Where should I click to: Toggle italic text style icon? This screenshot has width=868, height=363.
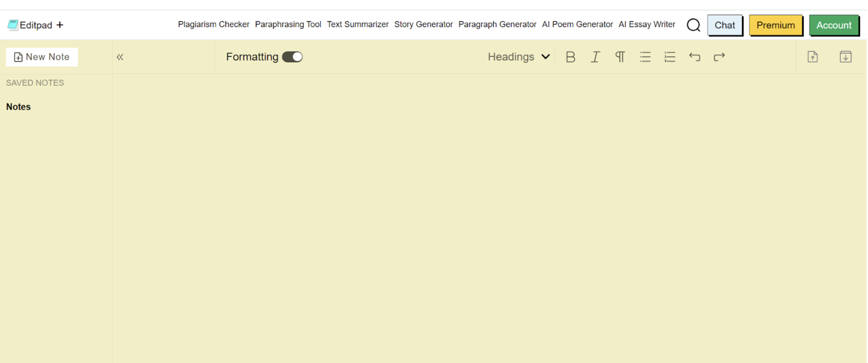coord(595,57)
